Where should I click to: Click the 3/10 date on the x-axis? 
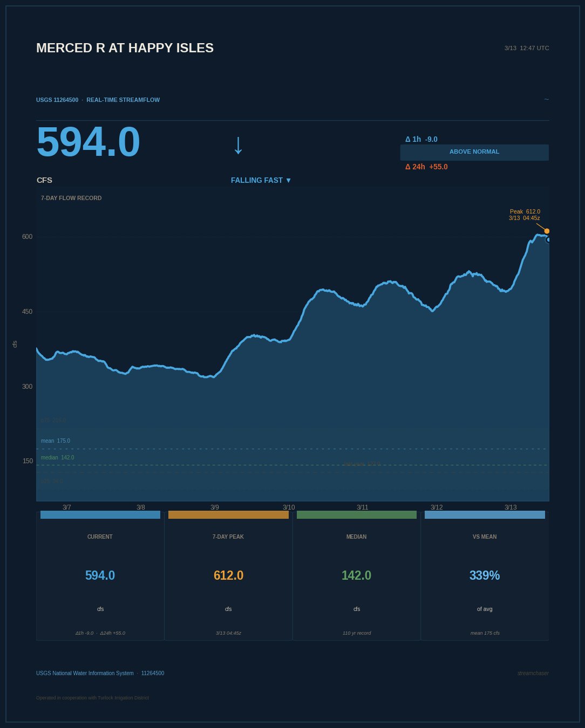tap(289, 507)
